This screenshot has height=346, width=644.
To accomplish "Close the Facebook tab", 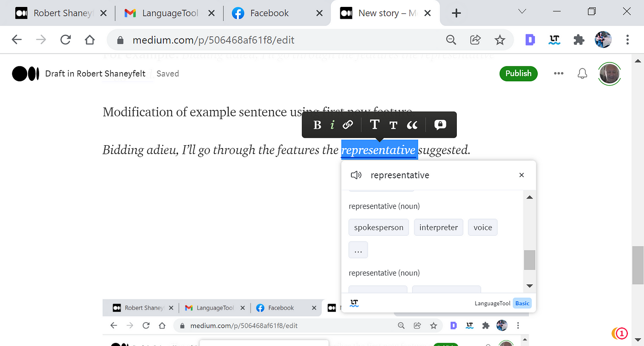I will point(320,13).
